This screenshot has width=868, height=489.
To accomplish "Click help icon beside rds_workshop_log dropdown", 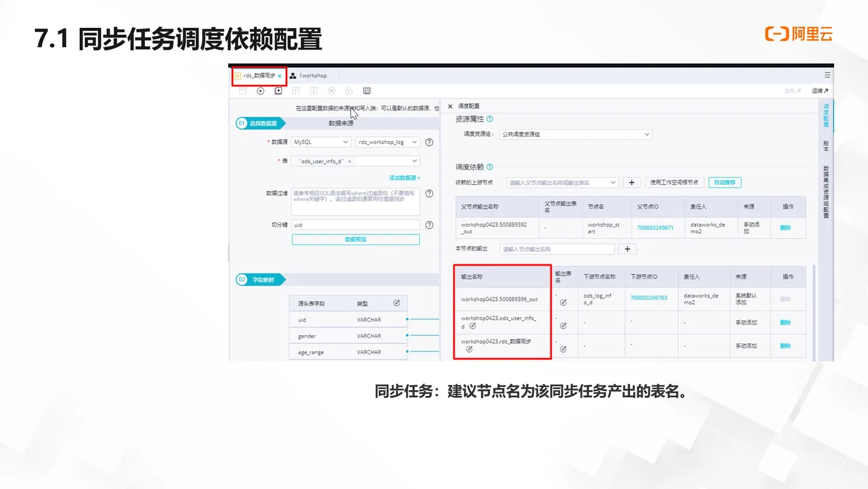I will [x=429, y=142].
